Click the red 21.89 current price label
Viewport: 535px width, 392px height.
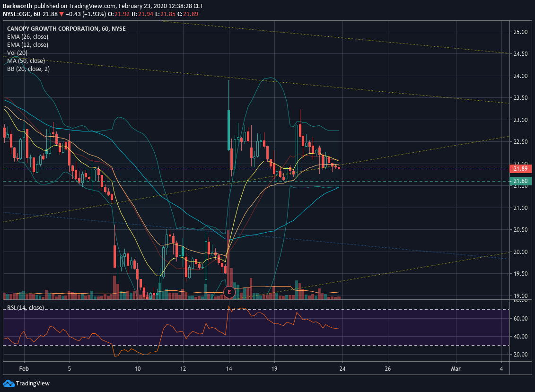point(520,169)
